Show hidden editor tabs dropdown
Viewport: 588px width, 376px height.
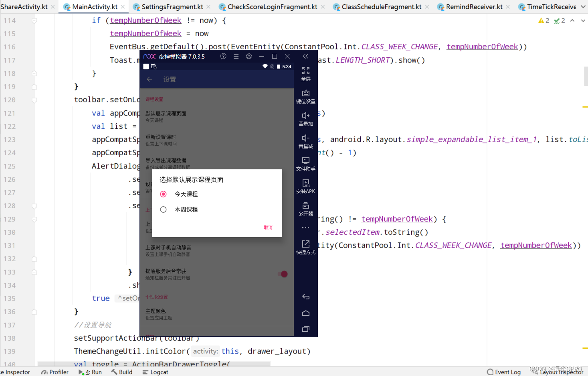(x=583, y=7)
